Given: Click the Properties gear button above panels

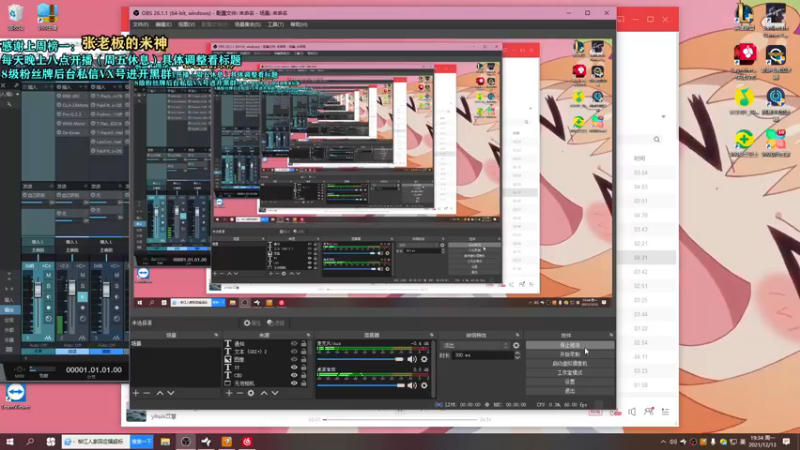Looking at the screenshot, I should point(252,323).
